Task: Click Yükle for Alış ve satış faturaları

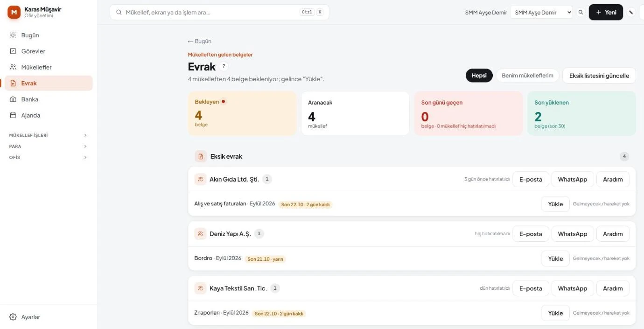Action: pyautogui.click(x=555, y=204)
